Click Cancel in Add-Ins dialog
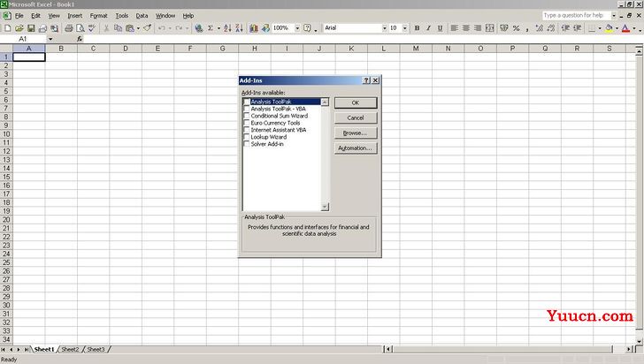 (356, 118)
